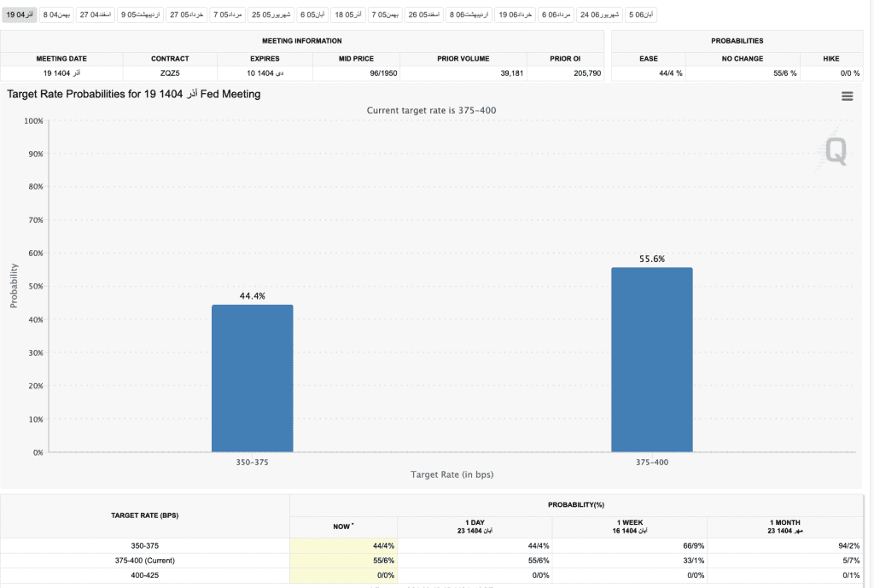Click the 350-375 bar showing 44.4%
874x588 pixels.
coord(252,378)
